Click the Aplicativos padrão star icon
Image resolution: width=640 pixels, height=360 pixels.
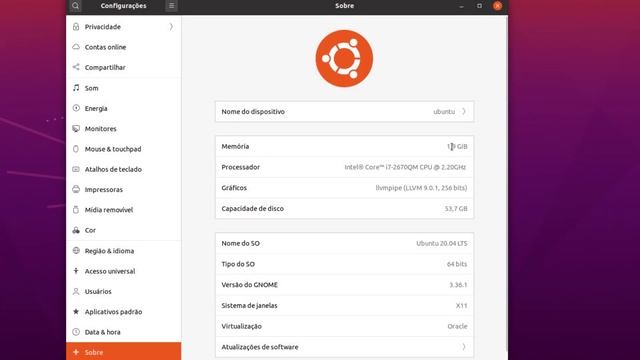click(x=76, y=311)
